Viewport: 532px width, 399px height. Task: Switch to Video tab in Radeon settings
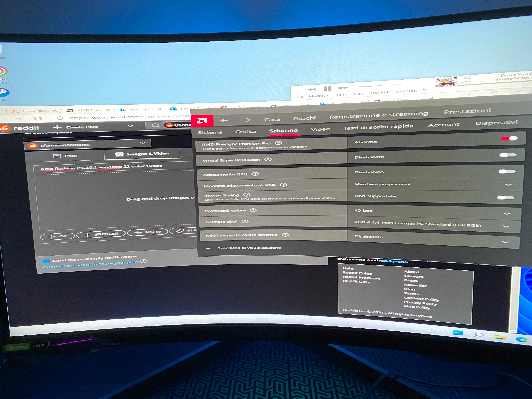tap(320, 129)
